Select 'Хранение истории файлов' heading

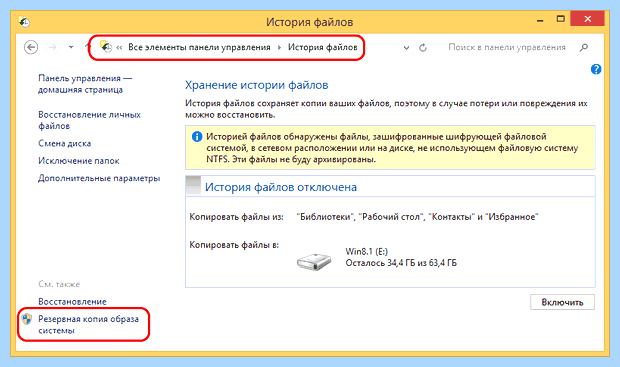tap(257, 85)
